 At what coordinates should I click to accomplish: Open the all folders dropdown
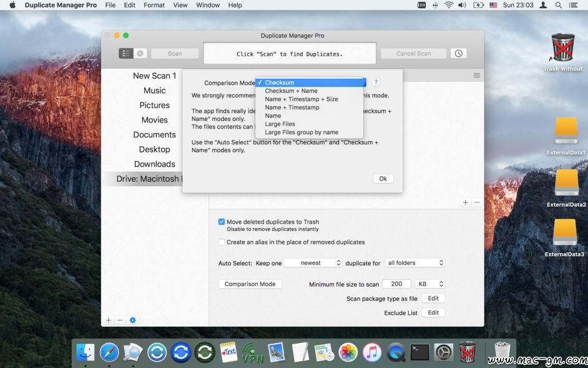click(414, 263)
